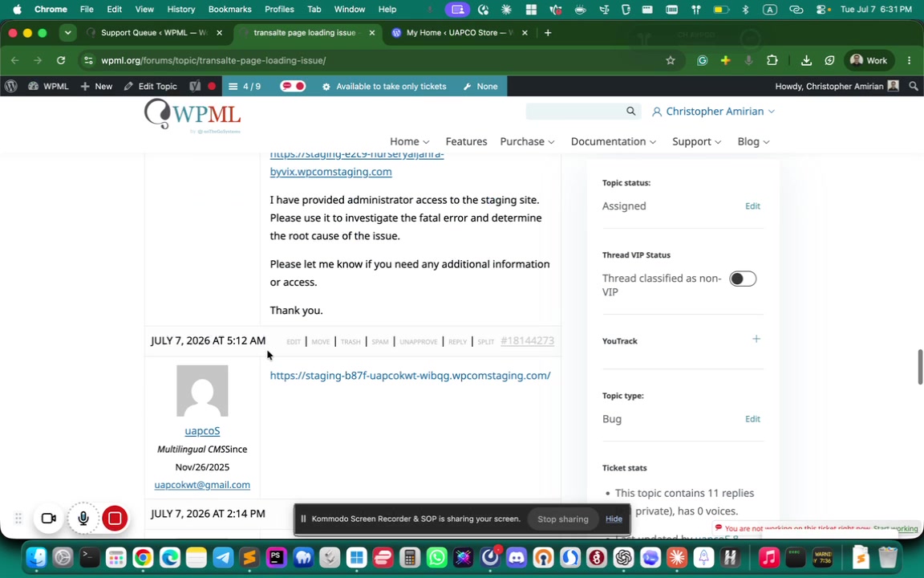Click REPLY action on the 5:12 AM post

tap(457, 342)
